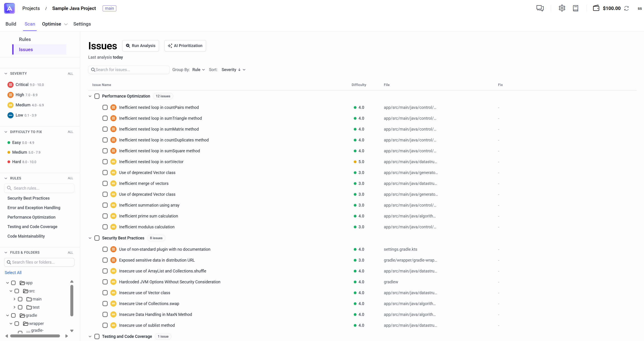Click the wallet icon near the balance
The height and width of the screenshot is (341, 644).
596,8
